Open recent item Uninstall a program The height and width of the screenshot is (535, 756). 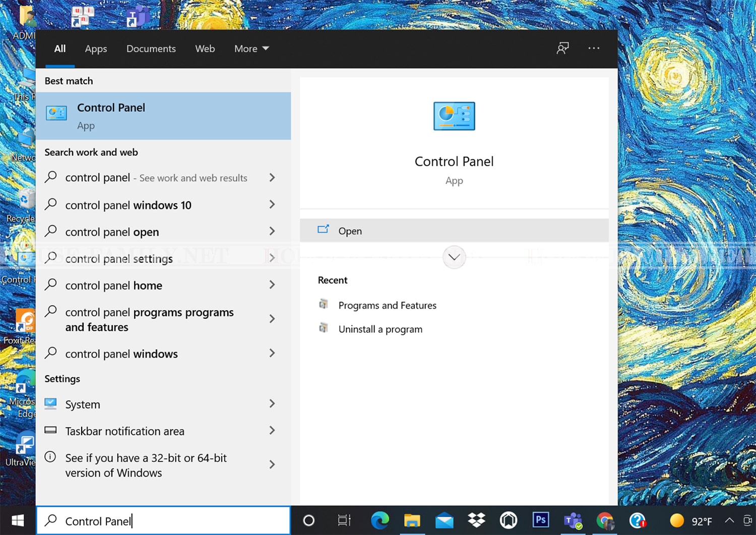(380, 329)
